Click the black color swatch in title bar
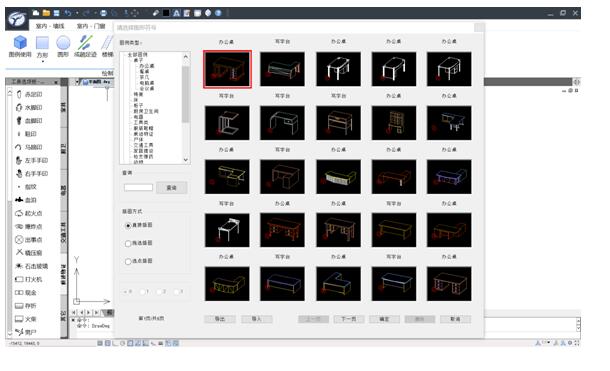 click(x=166, y=13)
